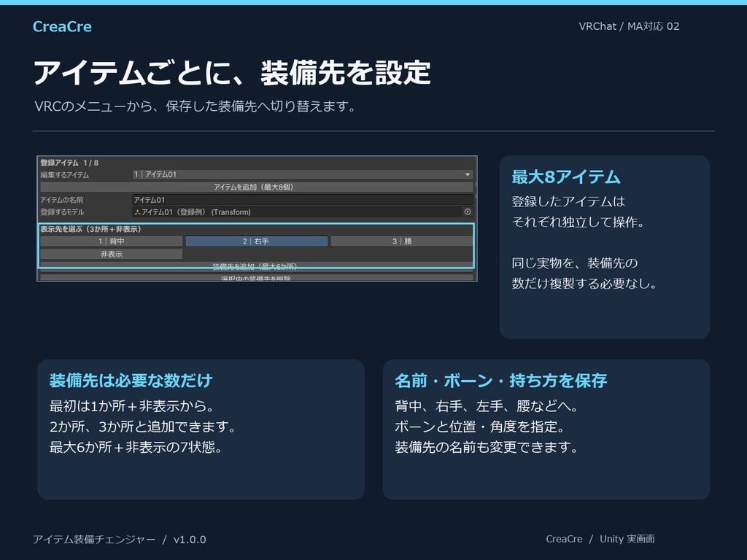Screen dimensions: 747x560
Task: Click the アイテムを追加（最大8個）button
Action: click(257, 187)
